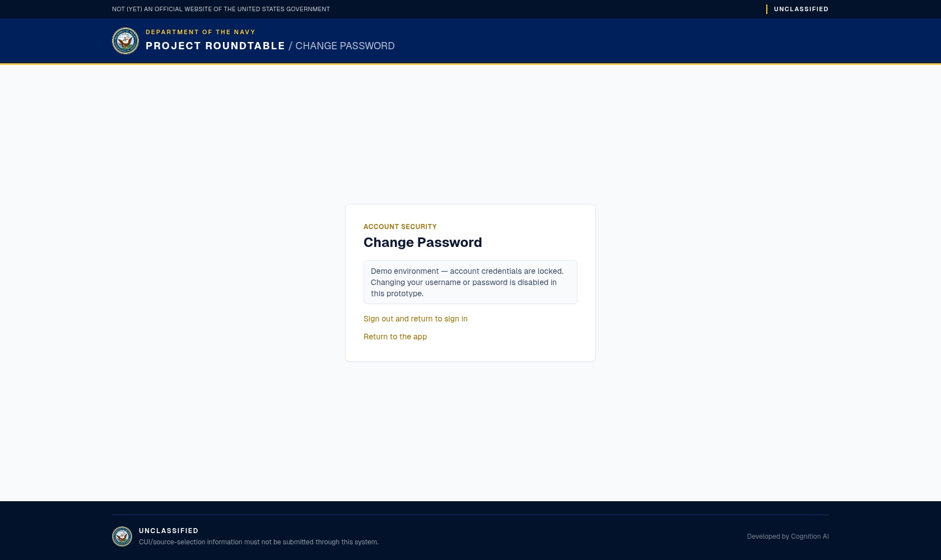This screenshot has width=941, height=560.
Task: Click the demo environment locked notice
Action: coord(470,282)
